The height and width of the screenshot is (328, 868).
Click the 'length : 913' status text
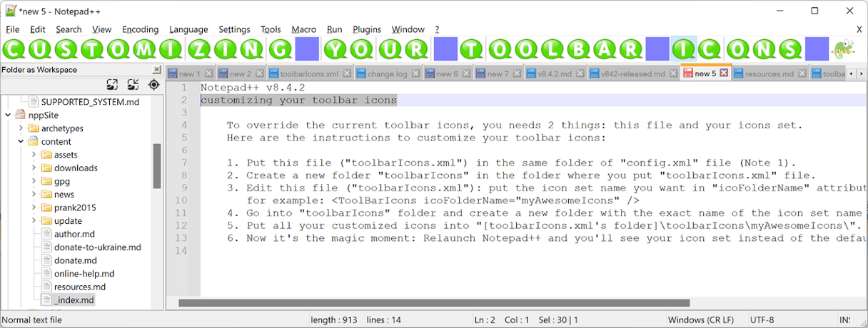pos(333,320)
